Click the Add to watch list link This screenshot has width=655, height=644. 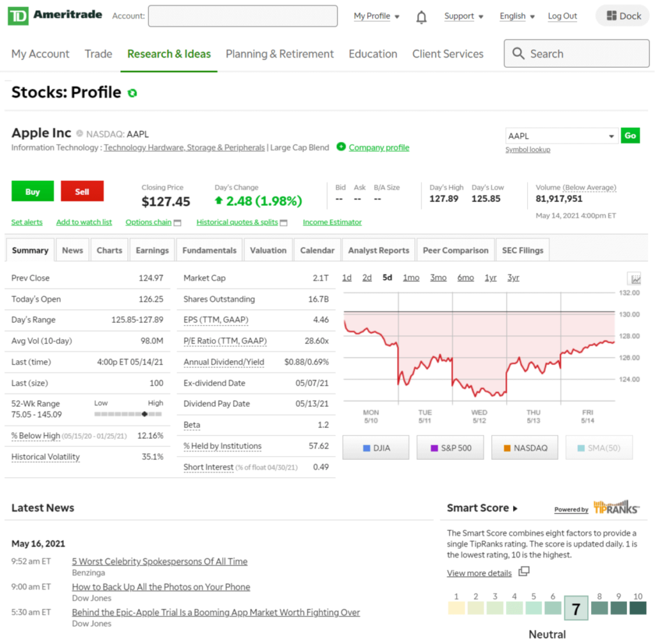[84, 222]
